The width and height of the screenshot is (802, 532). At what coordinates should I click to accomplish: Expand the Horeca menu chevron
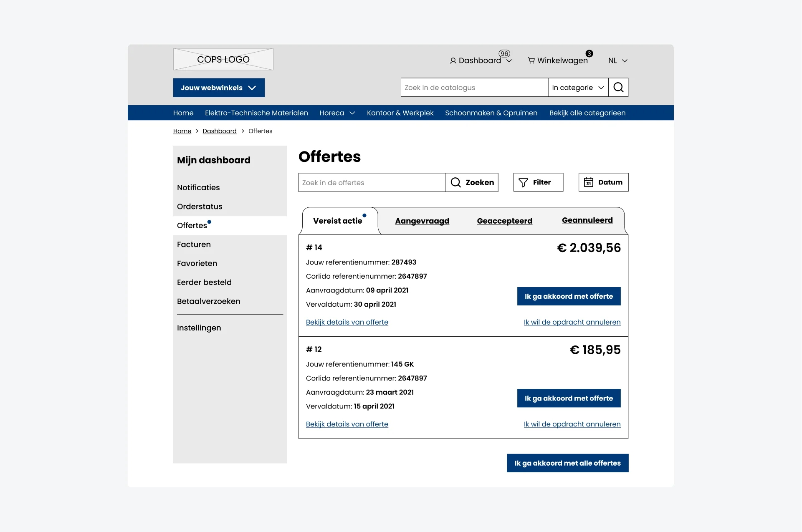(x=352, y=113)
